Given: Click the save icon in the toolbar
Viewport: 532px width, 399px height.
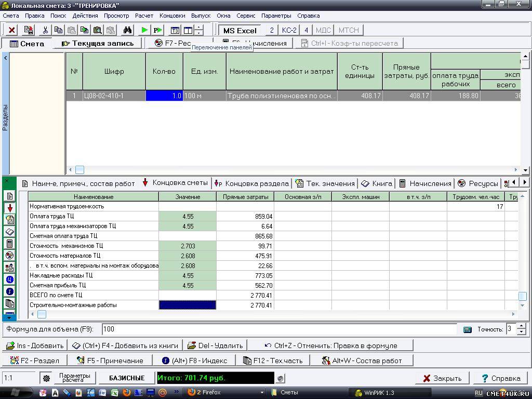Looking at the screenshot, I should [29, 30].
